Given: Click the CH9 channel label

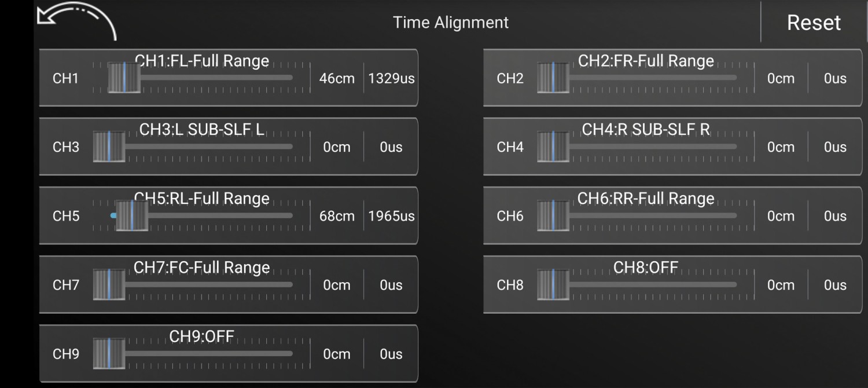Looking at the screenshot, I should [x=66, y=354].
